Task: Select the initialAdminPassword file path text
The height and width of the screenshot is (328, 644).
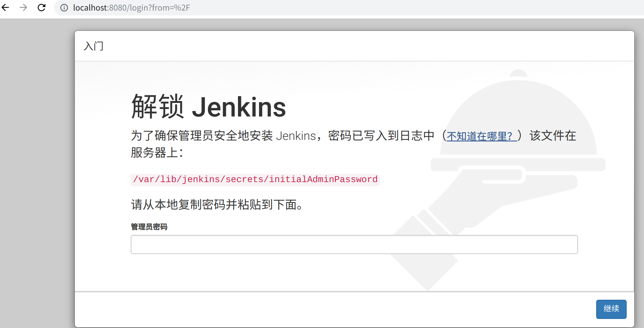Action: pyautogui.click(x=255, y=179)
